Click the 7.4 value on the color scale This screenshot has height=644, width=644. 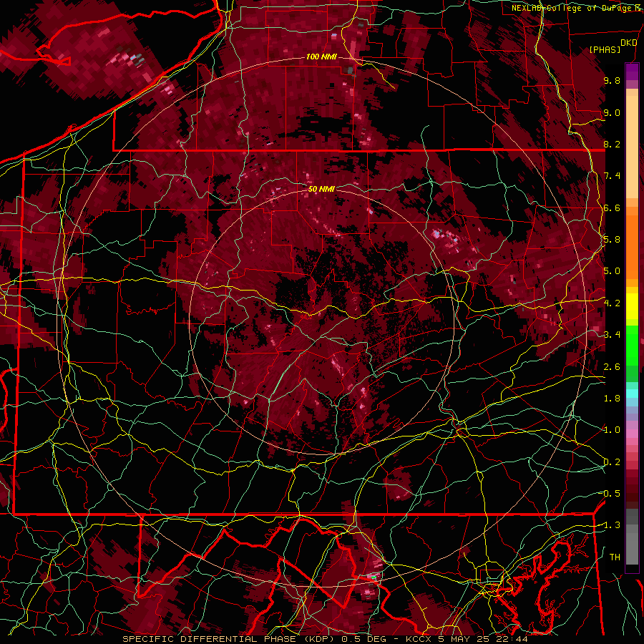tap(612, 176)
